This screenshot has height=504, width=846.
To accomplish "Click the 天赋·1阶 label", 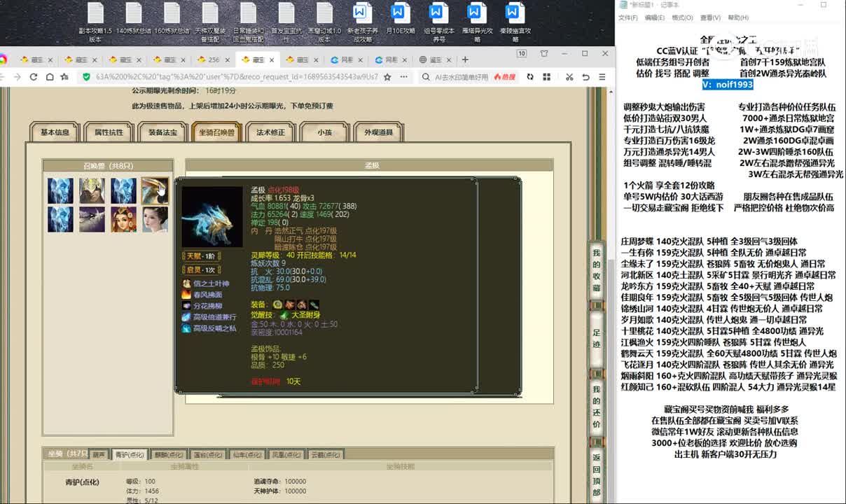I will [x=201, y=256].
